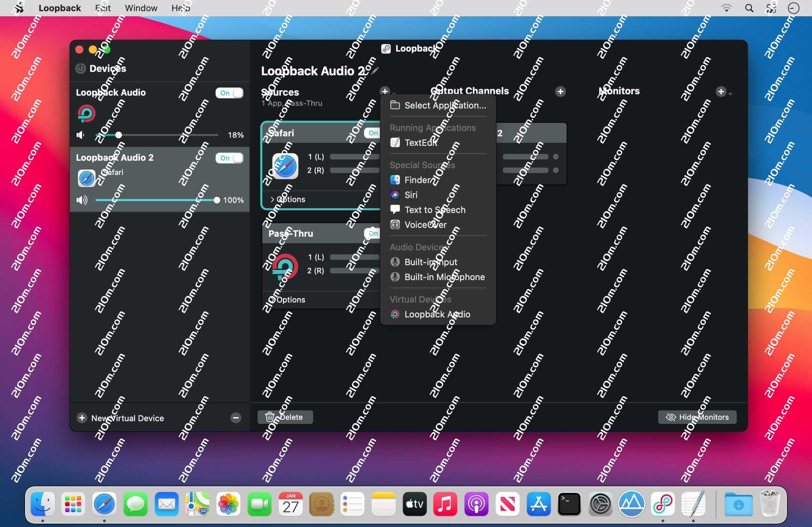Open Loopback menu in menu bar
812x527 pixels.
[60, 8]
